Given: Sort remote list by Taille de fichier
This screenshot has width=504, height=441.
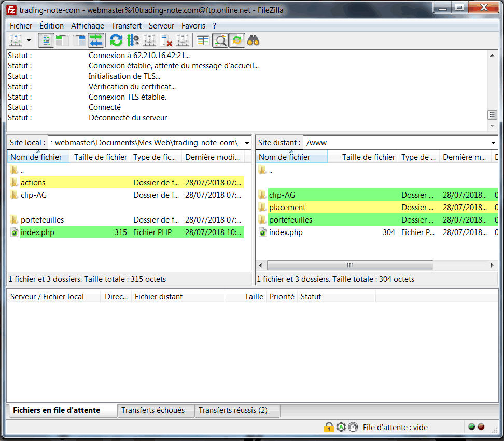Looking at the screenshot, I should pyautogui.click(x=362, y=157).
